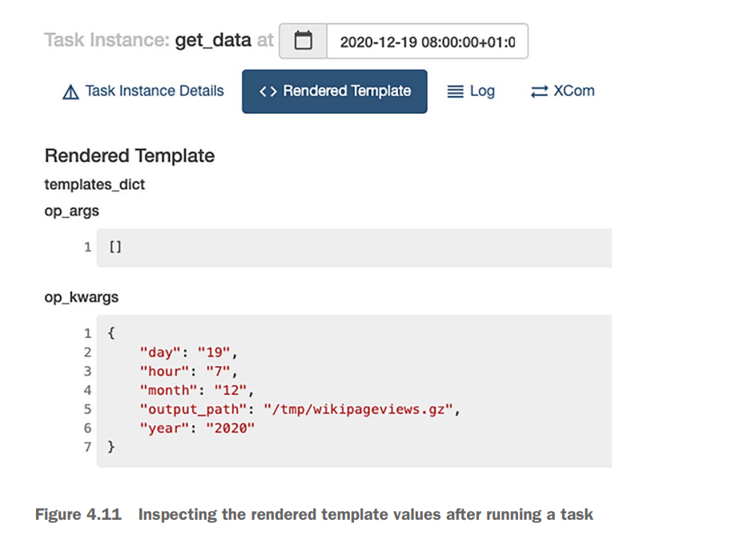Click the /tmp/wikipageviews.gz output path value

point(360,409)
